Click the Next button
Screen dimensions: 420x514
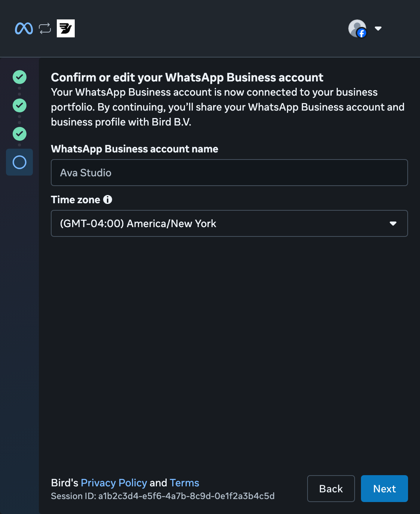pyautogui.click(x=384, y=489)
